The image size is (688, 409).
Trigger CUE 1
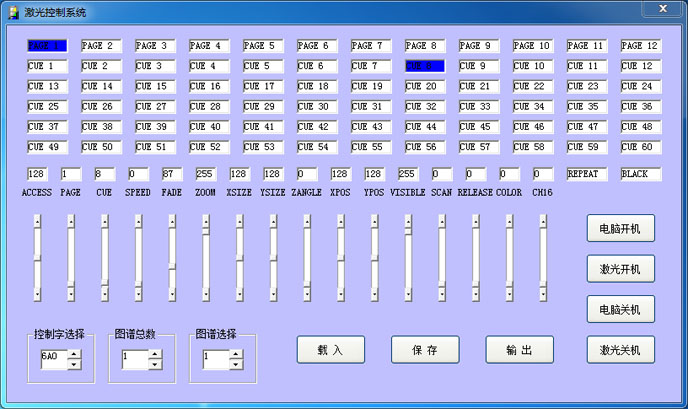click(46, 66)
